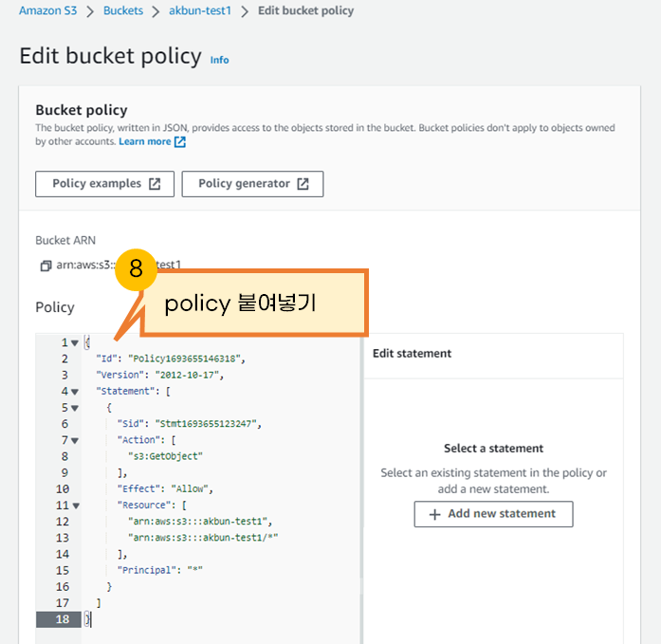The image size is (661, 644).
Task: Go to Amazon S3 breadcrumb
Action: (48, 10)
